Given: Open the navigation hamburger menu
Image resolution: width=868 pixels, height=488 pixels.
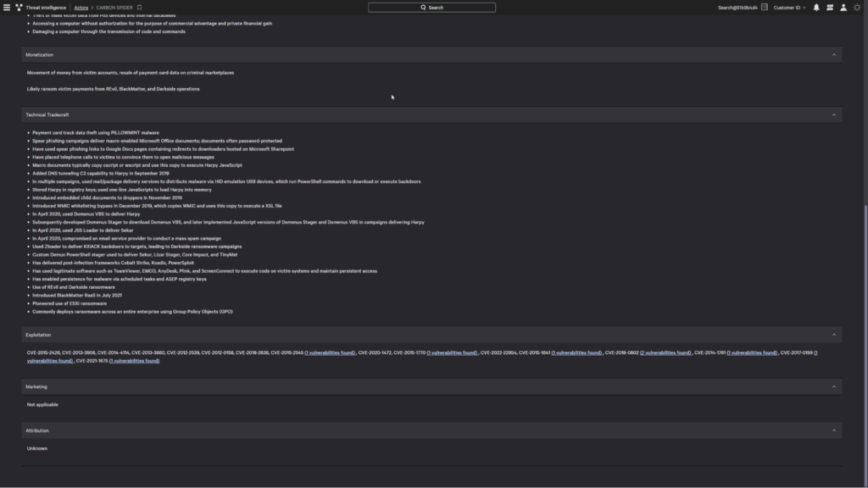Looking at the screenshot, I should pyautogui.click(x=7, y=8).
